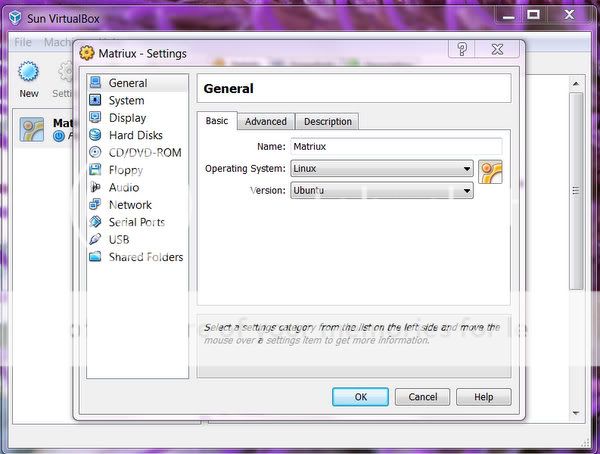Click the New virtual machine icon in VirtualBox
This screenshot has width=600, height=454.
[x=28, y=72]
